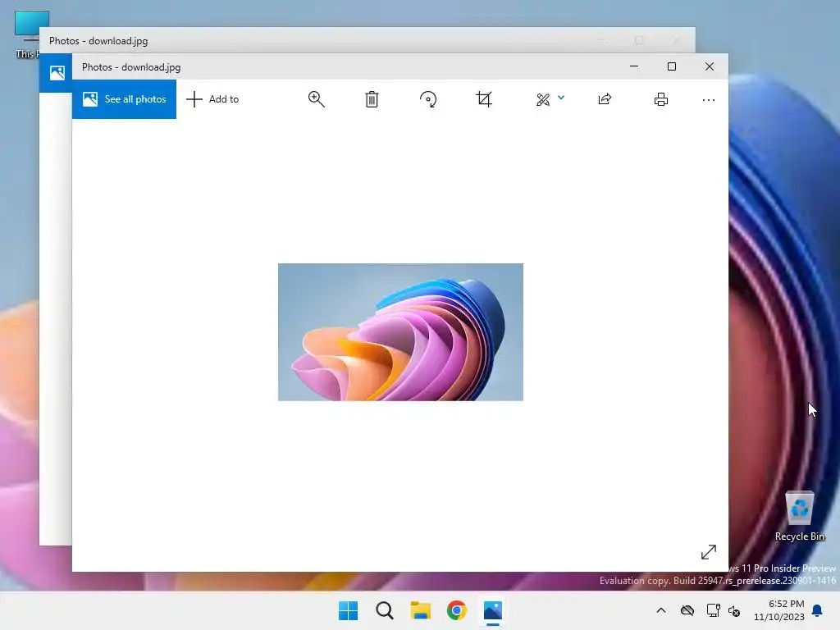Minimize the front Photos window
This screenshot has height=630, width=840.
pos(634,66)
